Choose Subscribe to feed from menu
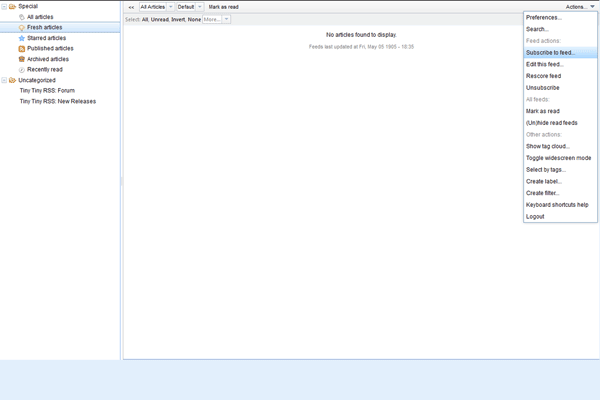This screenshot has width=600, height=400. click(x=550, y=52)
